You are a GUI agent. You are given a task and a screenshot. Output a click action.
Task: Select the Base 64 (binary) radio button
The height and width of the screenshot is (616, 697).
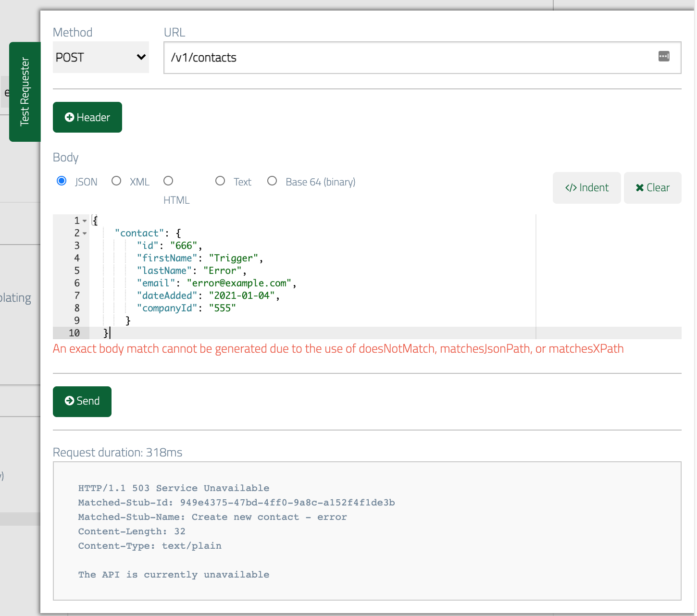pyautogui.click(x=272, y=181)
